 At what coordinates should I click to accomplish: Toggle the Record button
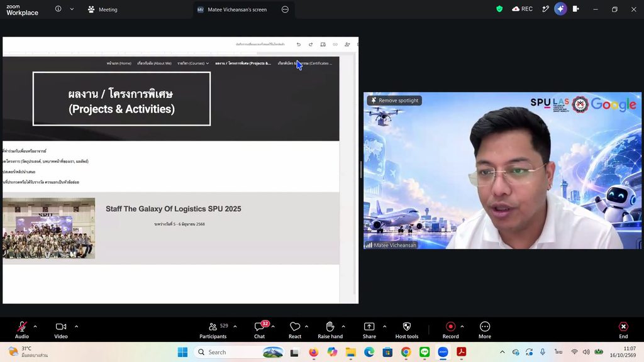[x=450, y=329]
